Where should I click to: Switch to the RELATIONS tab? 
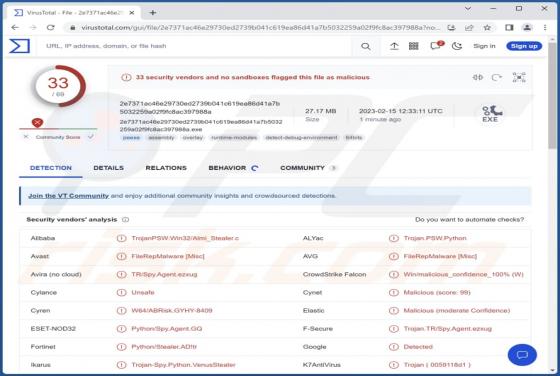pyautogui.click(x=166, y=168)
